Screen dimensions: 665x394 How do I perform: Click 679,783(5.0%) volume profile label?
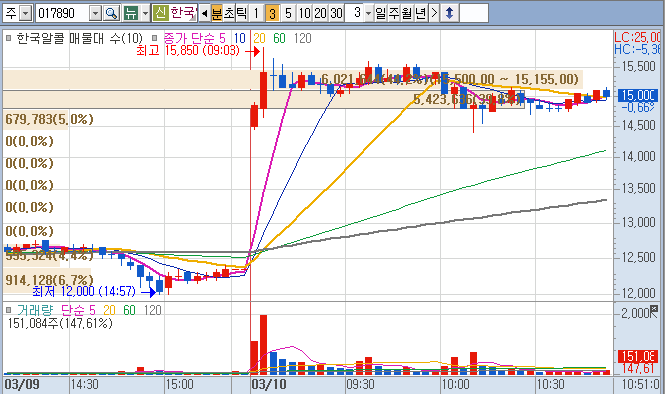[49, 119]
